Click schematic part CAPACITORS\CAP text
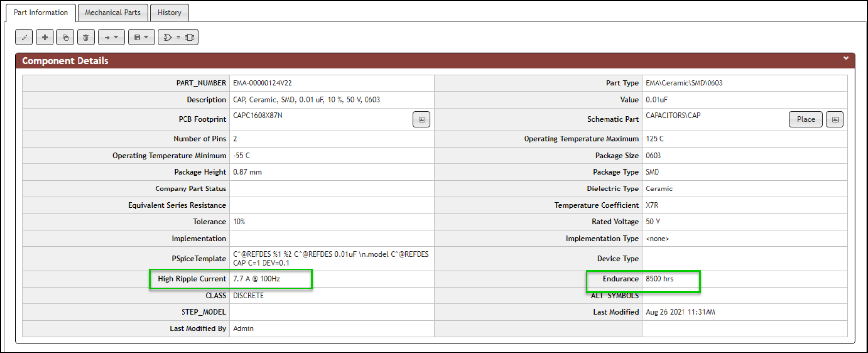Viewport: 868px width, 353px height. pos(673,115)
